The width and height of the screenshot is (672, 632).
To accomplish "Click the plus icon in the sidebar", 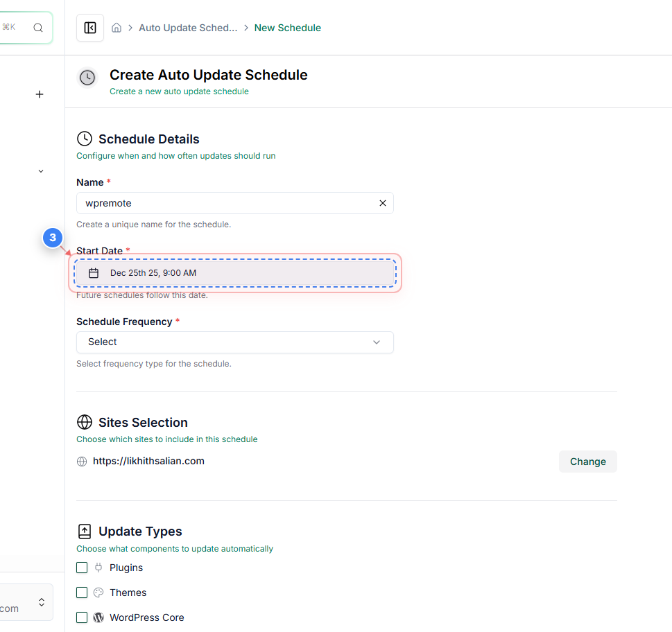I will pyautogui.click(x=40, y=94).
